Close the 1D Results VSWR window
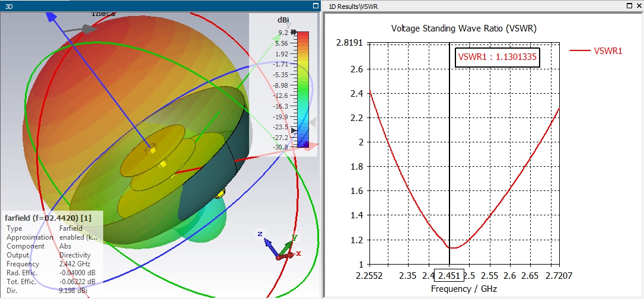This screenshot has height=299, width=644. pos(639,6)
